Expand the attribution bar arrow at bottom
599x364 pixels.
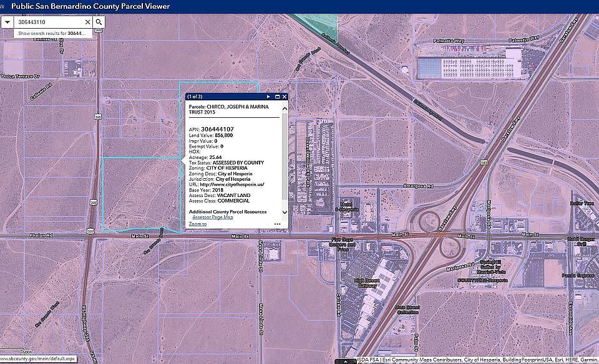pos(345,362)
